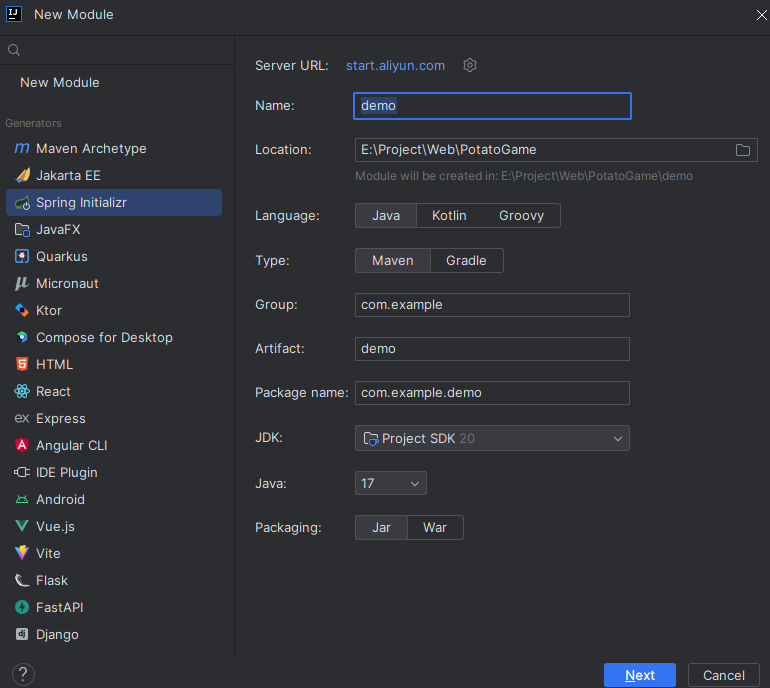Set packaging to Jar

[x=382, y=527]
